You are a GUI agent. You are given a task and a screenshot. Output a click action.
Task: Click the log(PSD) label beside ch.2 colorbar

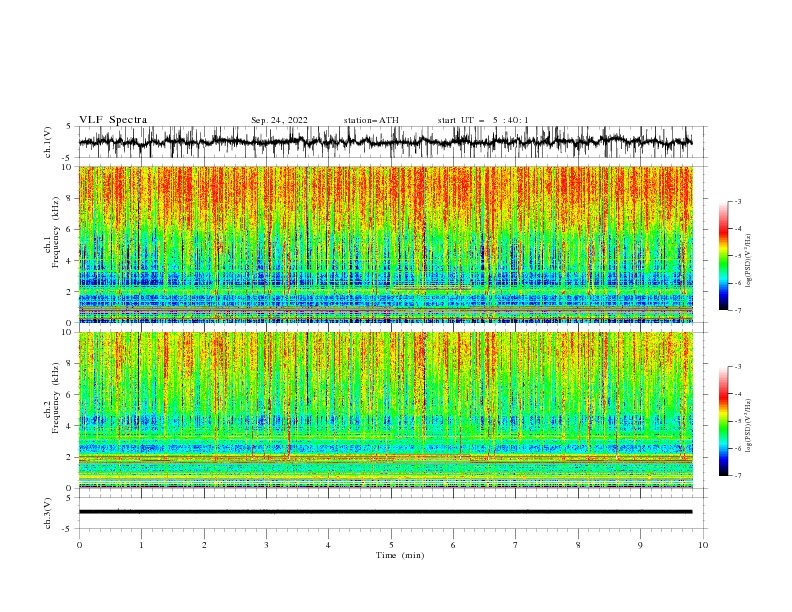748,426
